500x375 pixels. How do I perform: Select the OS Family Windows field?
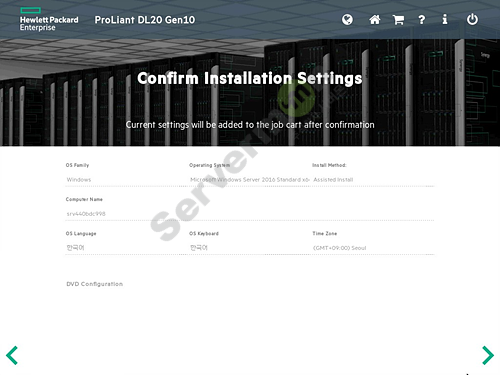tap(127, 180)
